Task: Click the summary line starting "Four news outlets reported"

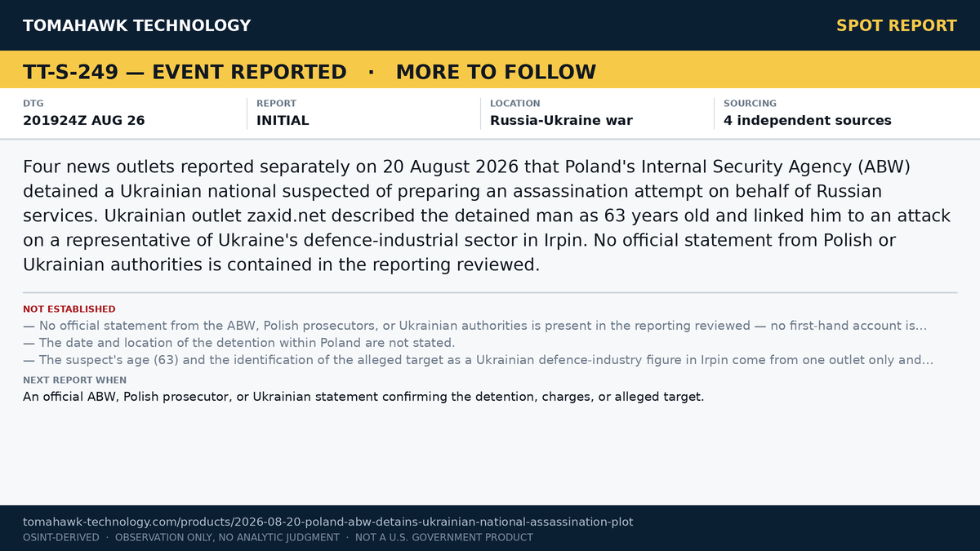Action: [466, 167]
